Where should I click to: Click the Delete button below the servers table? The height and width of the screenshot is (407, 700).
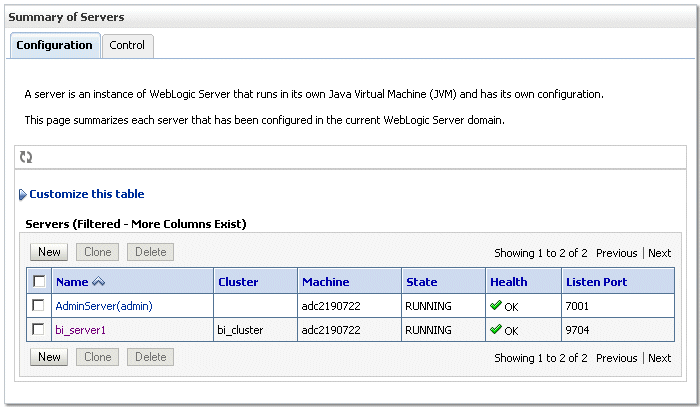(150, 357)
